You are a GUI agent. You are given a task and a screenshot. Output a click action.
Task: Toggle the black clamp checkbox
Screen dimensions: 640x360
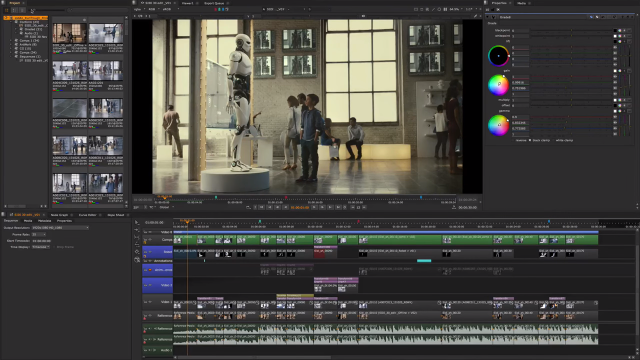[530, 140]
